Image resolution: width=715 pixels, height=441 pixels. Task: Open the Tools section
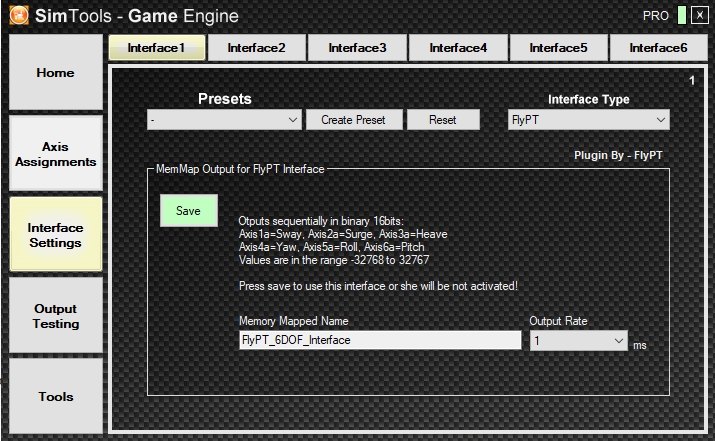click(x=56, y=396)
